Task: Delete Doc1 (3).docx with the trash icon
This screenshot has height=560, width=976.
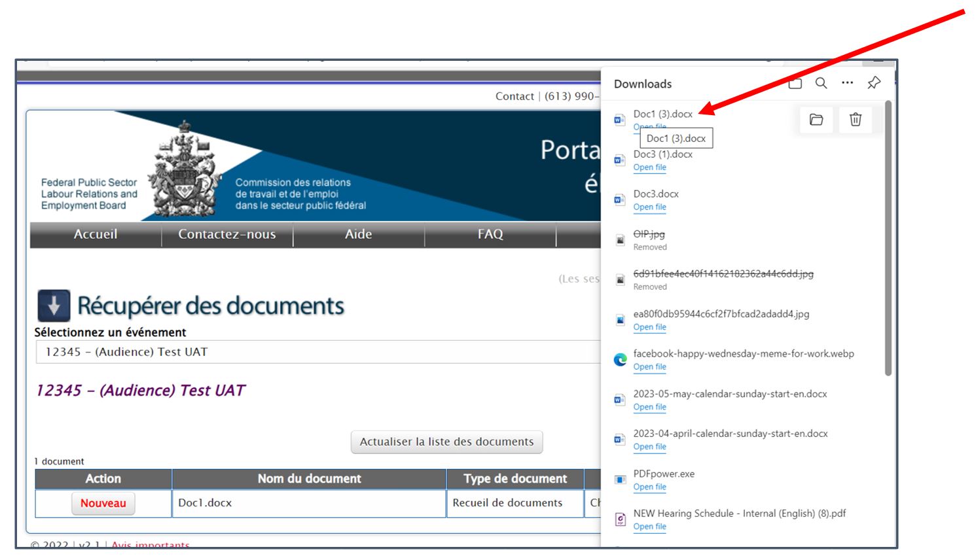Action: (x=856, y=120)
